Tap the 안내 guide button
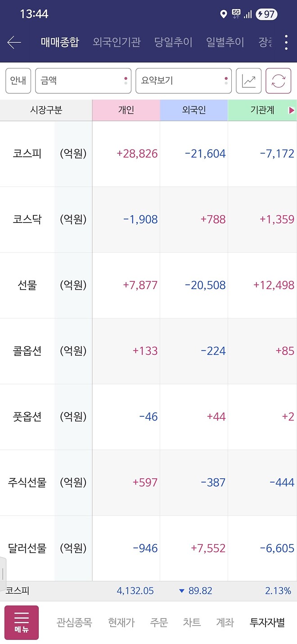Image resolution: width=297 pixels, height=644 pixels. 18,80
